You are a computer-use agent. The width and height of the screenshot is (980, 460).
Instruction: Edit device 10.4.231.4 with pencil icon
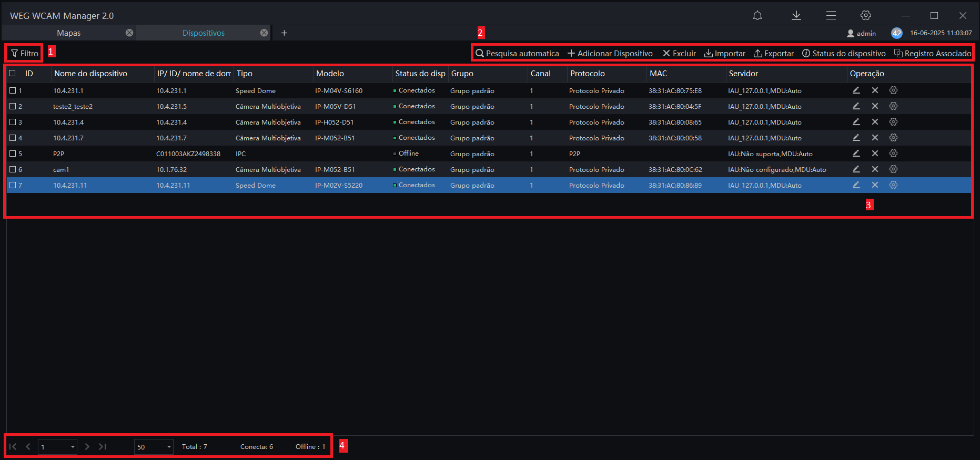pyautogui.click(x=856, y=122)
